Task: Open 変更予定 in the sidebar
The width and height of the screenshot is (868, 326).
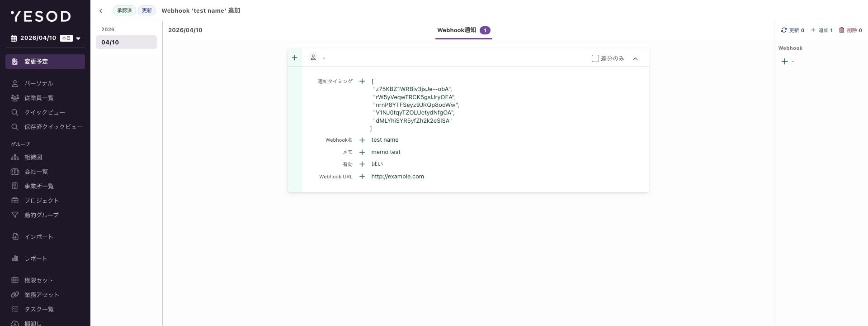Action: click(45, 62)
